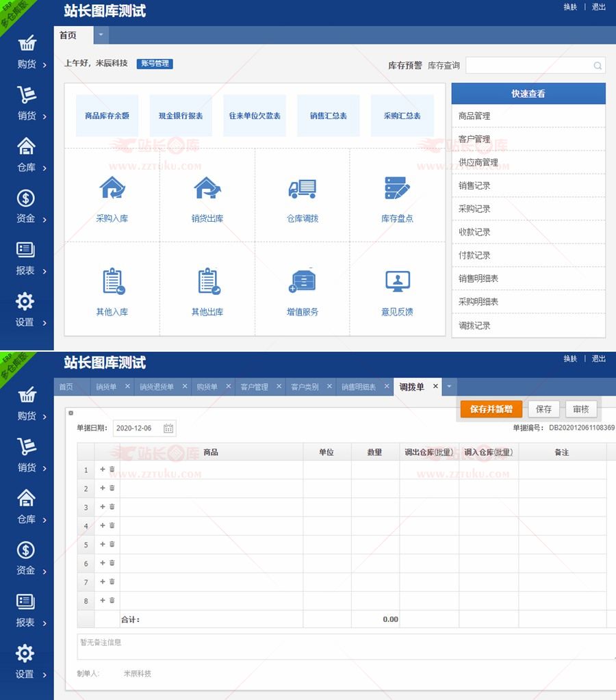
Task: Click the orange 保存并新增 button
Action: click(x=491, y=409)
